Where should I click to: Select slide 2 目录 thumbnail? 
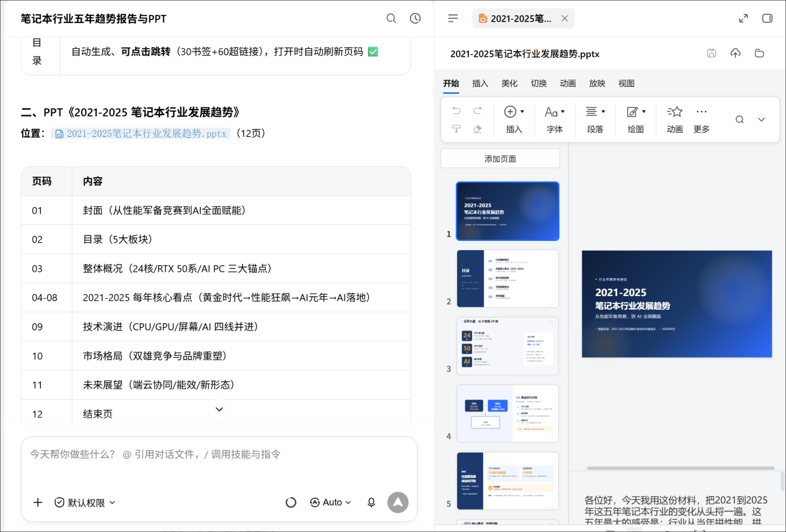click(507, 279)
